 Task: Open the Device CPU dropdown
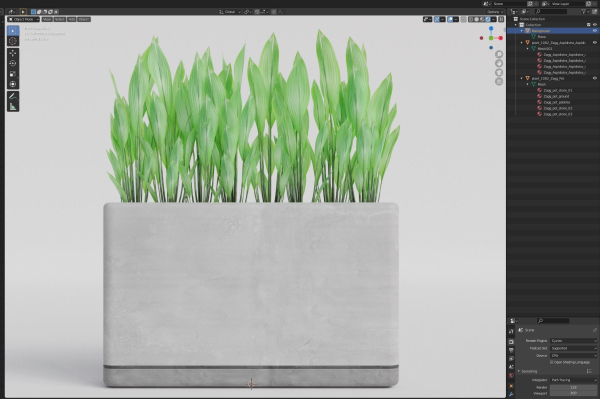click(x=573, y=355)
